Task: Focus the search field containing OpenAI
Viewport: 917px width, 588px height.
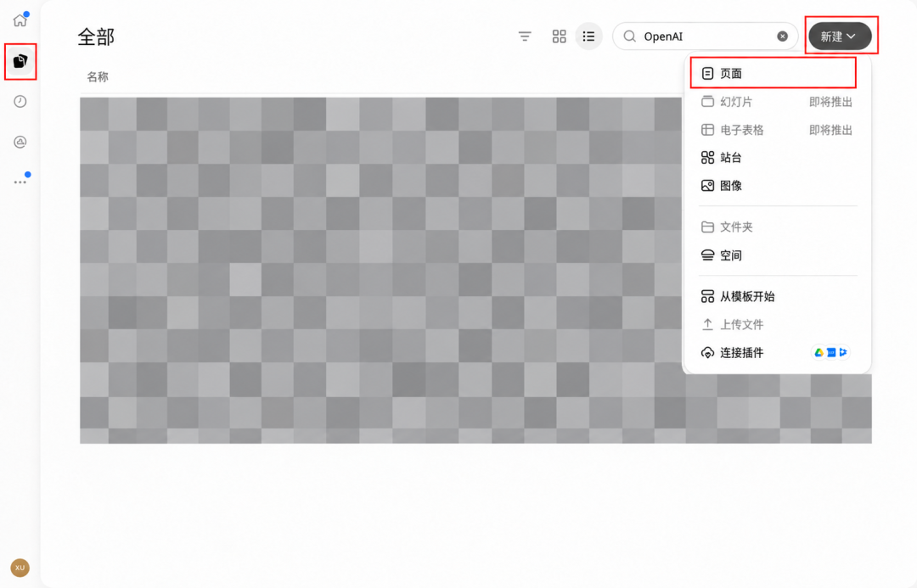Action: 705,36
